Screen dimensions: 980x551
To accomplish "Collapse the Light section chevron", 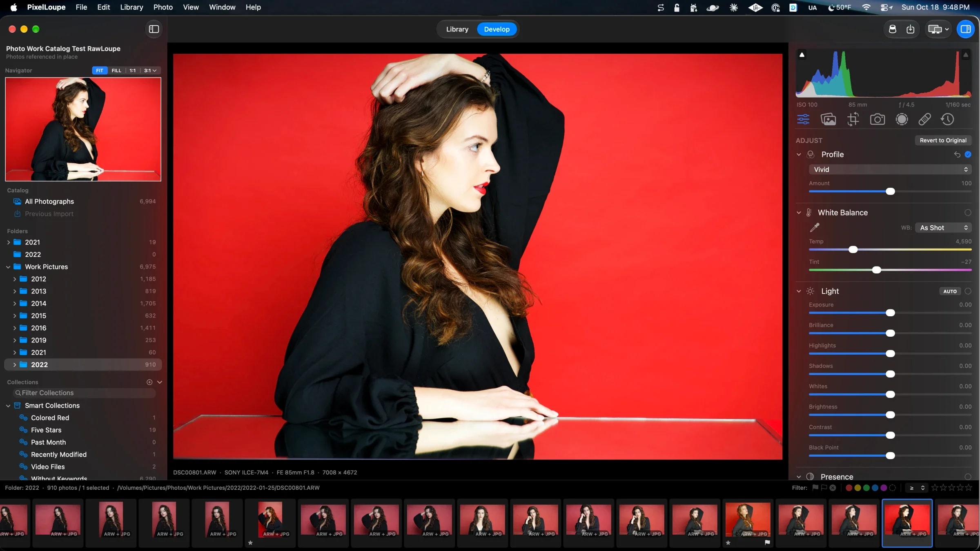I will coord(799,291).
